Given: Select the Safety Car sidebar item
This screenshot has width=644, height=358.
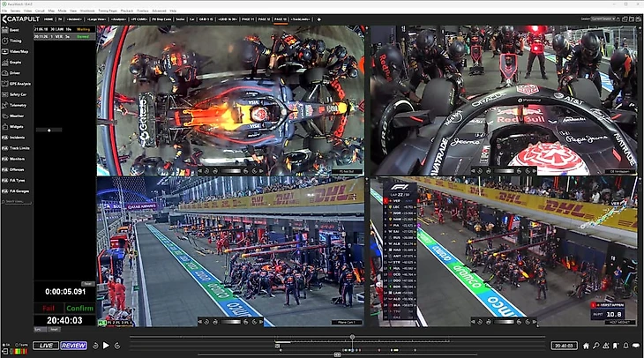Looking at the screenshot, I should 19,93.
